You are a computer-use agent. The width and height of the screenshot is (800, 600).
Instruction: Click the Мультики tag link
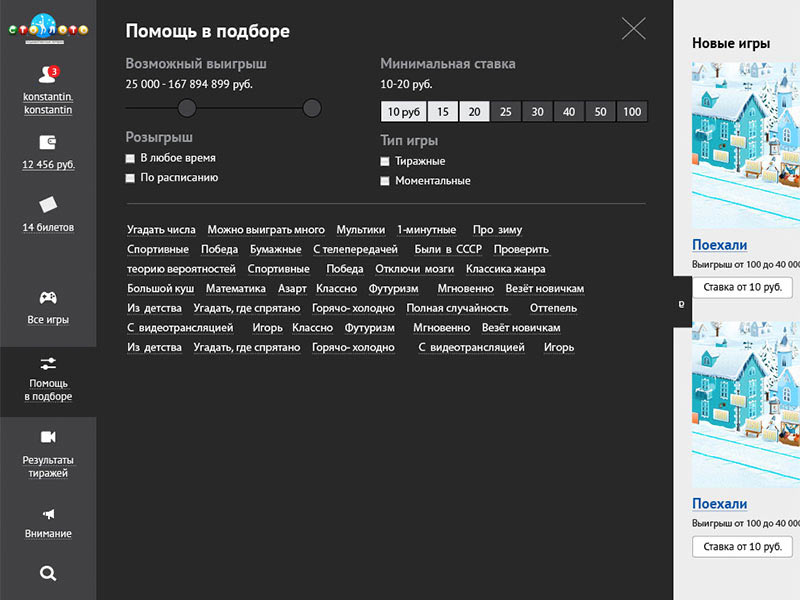tap(360, 230)
